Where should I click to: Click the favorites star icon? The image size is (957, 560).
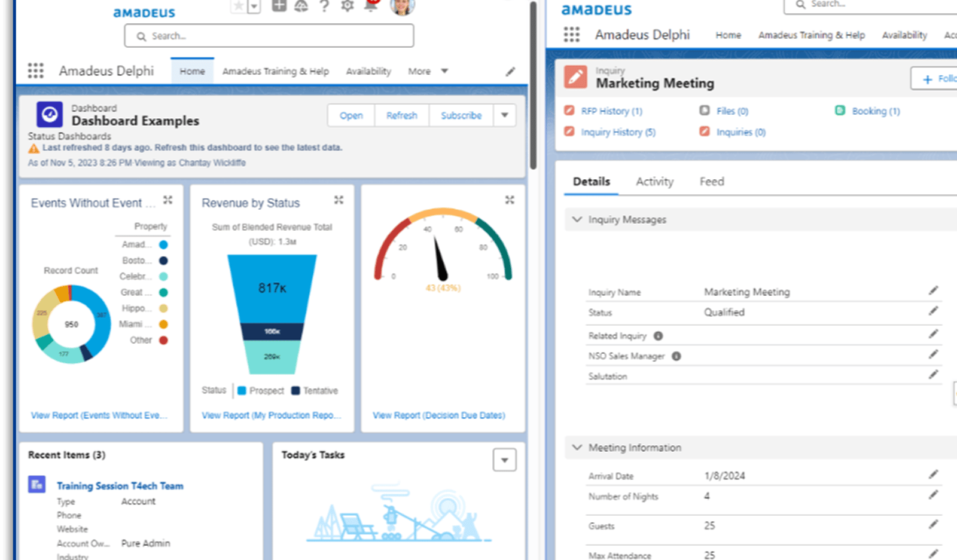click(x=238, y=6)
